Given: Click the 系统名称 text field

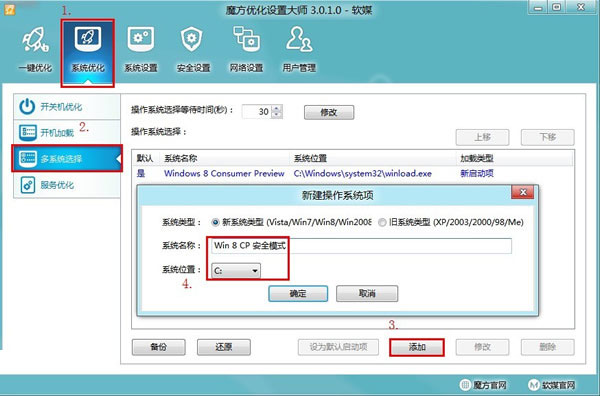Looking at the screenshot, I should 361,246.
